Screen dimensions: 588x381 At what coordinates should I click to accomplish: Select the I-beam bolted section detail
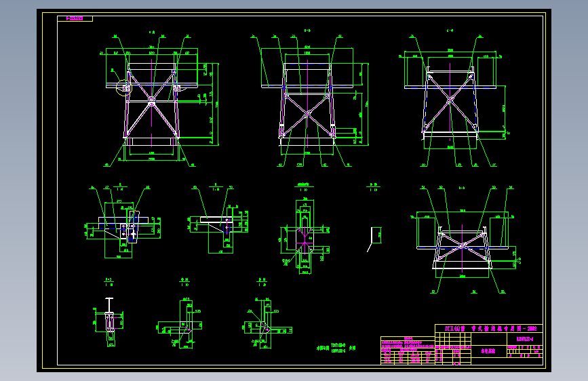(x=109, y=321)
